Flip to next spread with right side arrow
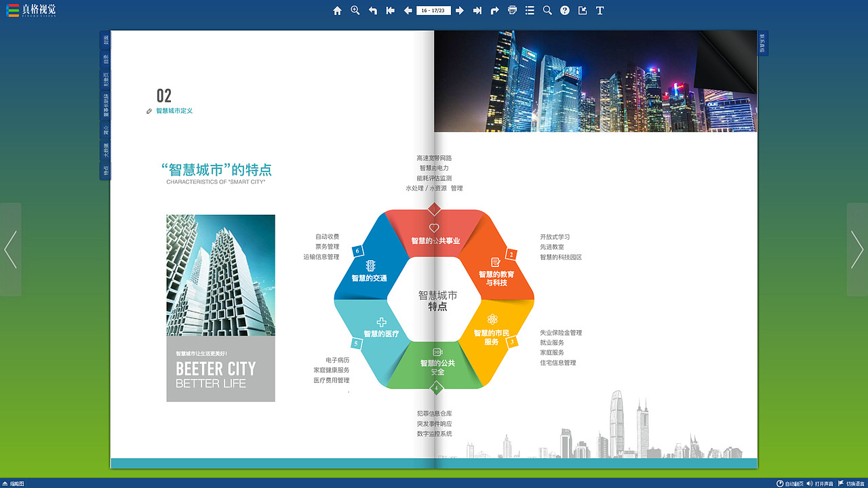868x488 pixels. pyautogui.click(x=857, y=249)
